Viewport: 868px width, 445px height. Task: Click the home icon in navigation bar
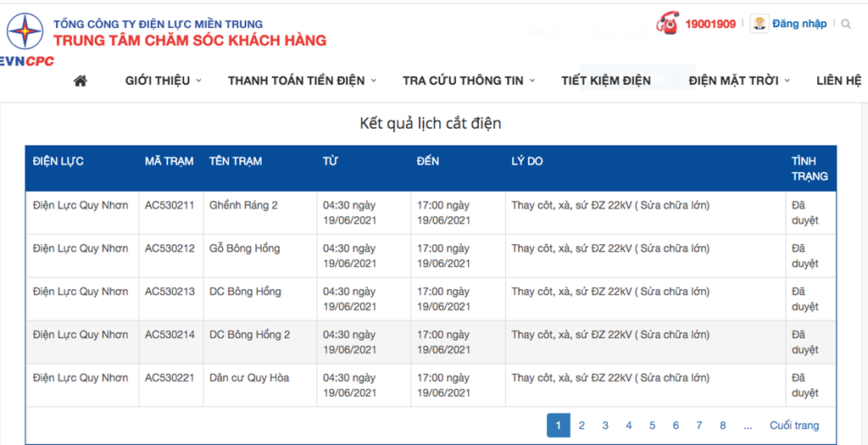tap(81, 81)
